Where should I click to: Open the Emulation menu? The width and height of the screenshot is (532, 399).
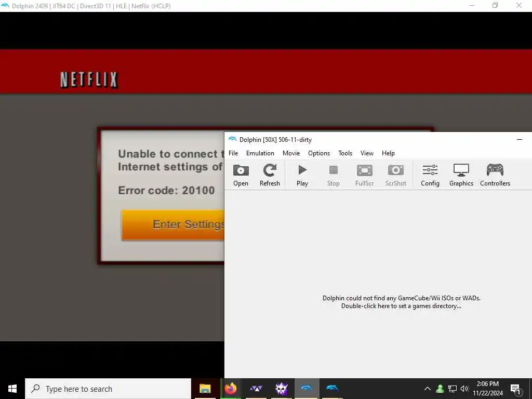click(x=260, y=153)
